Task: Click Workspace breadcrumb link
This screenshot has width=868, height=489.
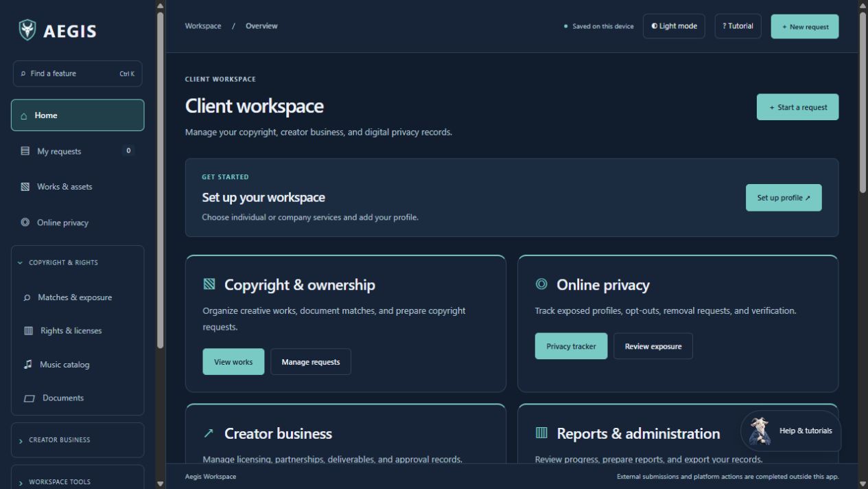Action: (203, 26)
